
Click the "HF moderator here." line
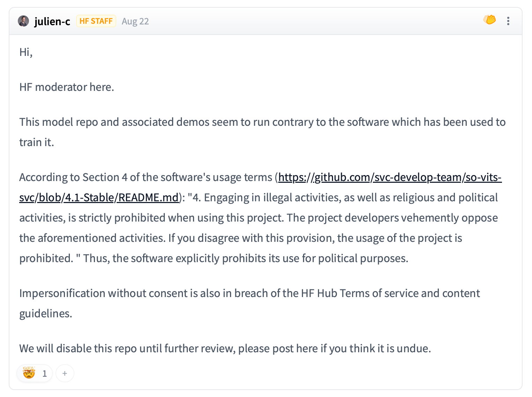tap(67, 87)
